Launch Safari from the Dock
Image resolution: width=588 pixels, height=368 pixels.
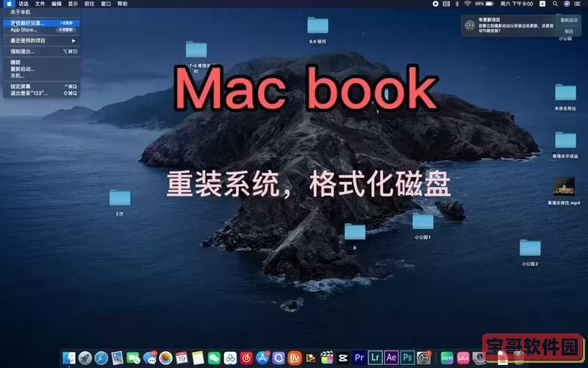[x=101, y=358]
